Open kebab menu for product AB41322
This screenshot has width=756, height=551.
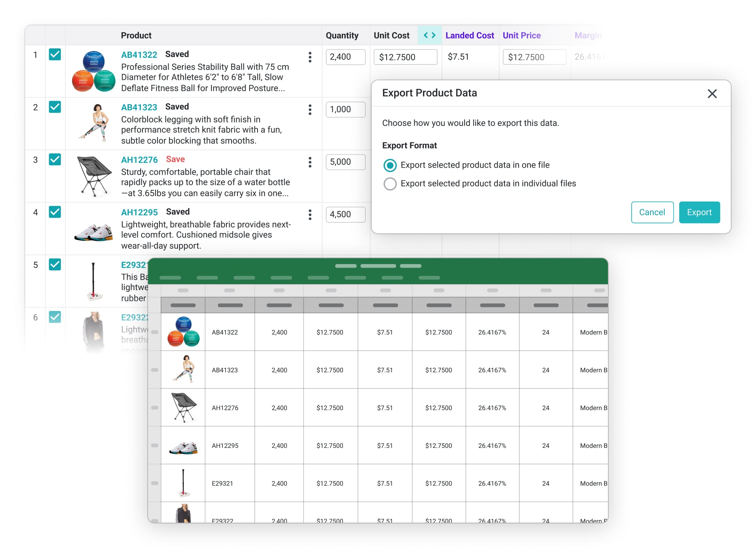(x=310, y=57)
